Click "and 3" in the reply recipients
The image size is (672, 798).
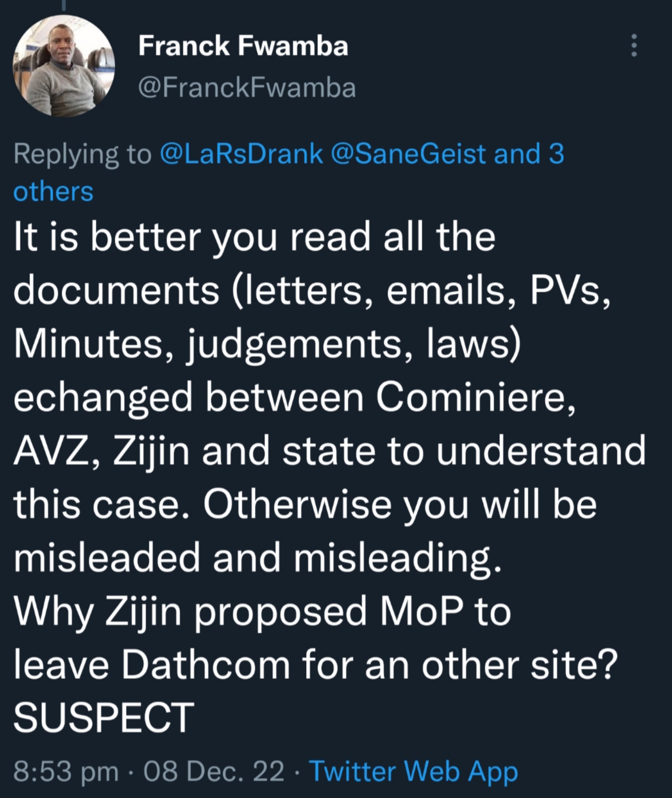(529, 154)
